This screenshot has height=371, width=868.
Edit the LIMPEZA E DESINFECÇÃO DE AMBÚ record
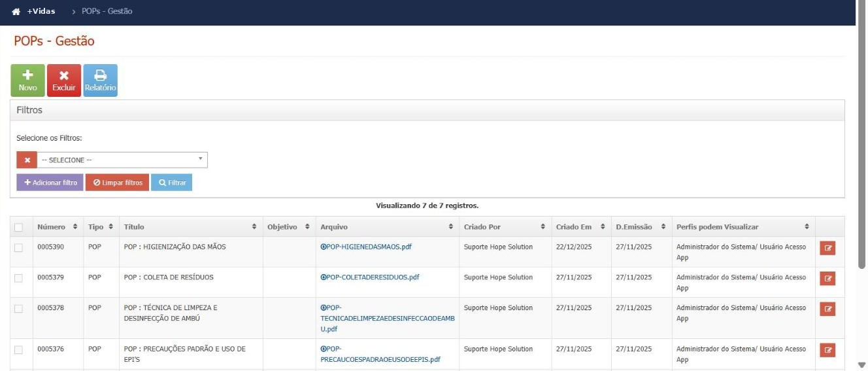pos(827,309)
